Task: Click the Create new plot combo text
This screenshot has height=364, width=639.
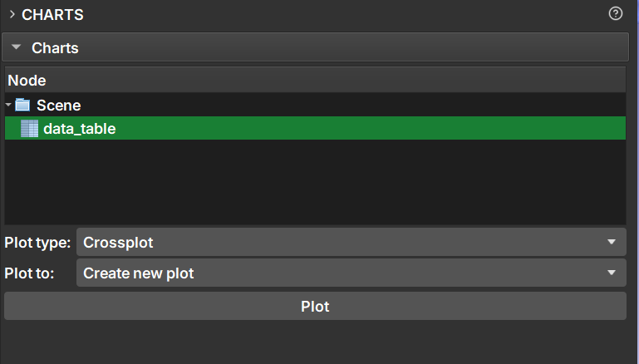Action: 139,273
